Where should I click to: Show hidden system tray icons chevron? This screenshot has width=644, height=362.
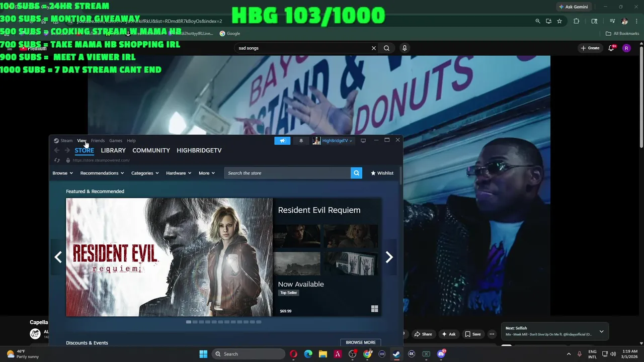[x=569, y=354]
